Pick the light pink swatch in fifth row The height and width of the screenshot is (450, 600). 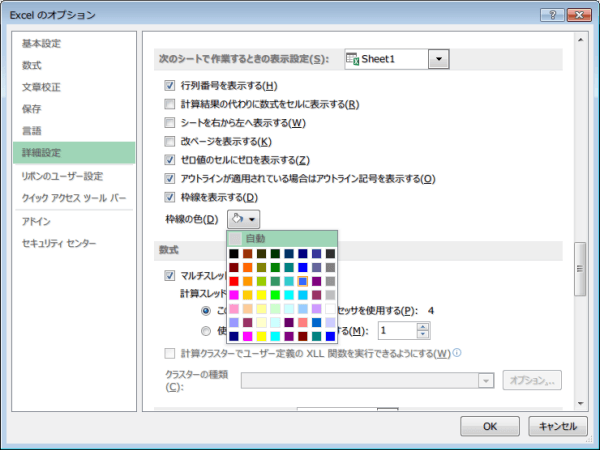(234, 309)
